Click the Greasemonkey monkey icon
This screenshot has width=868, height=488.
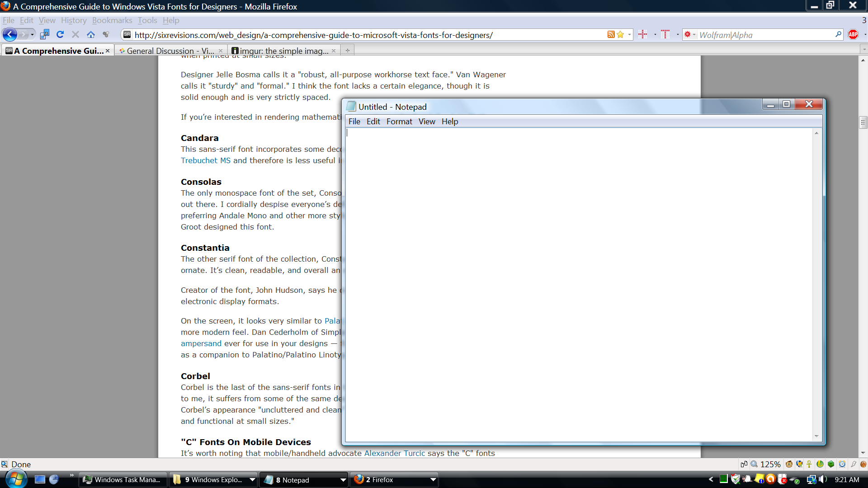(789, 464)
